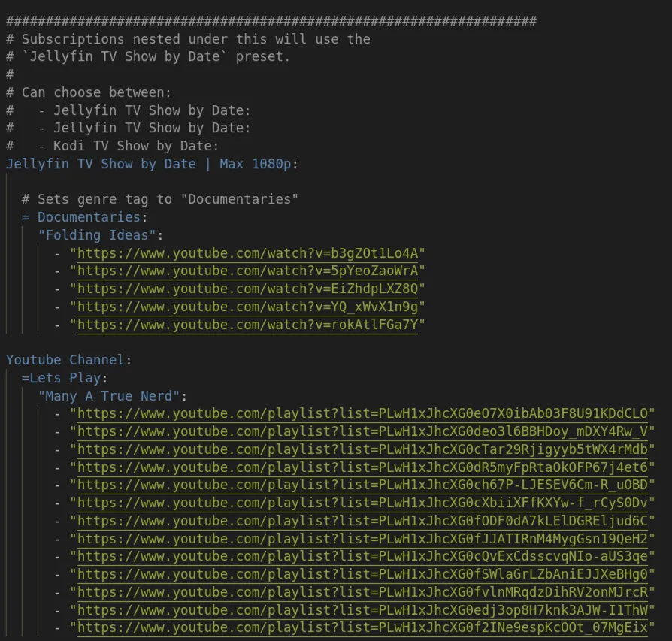Click the "Jellyfin TV Show by Date | Max 1080p" key
Viewport: 672px width, 641px height.
click(x=149, y=164)
